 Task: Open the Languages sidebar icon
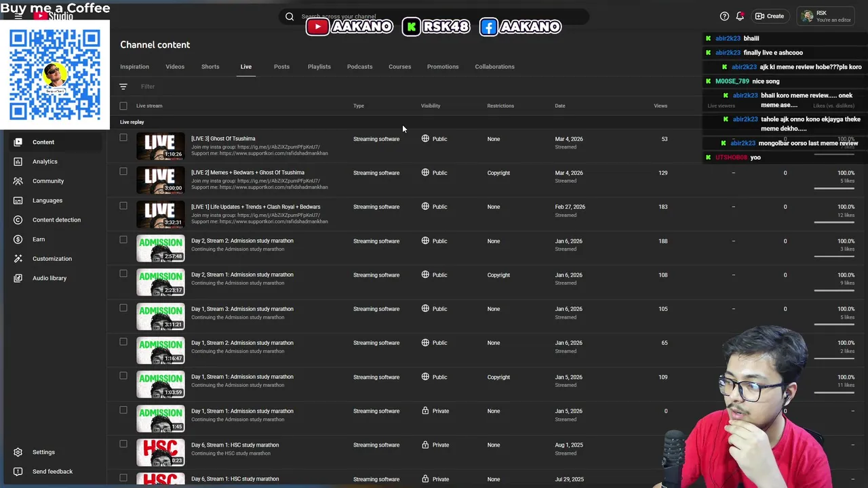click(x=18, y=200)
